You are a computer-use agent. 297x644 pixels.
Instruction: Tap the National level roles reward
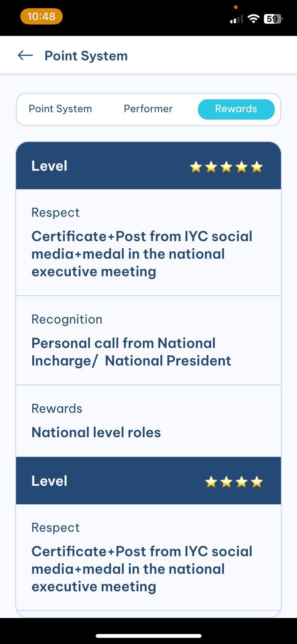[96, 432]
